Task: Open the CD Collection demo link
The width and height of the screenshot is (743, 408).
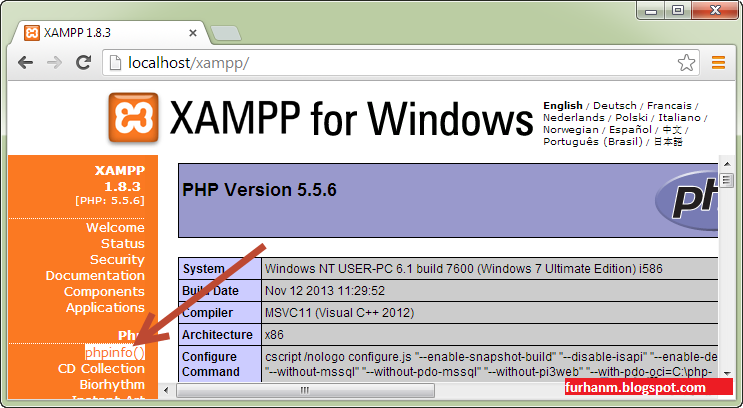Action: [x=101, y=369]
